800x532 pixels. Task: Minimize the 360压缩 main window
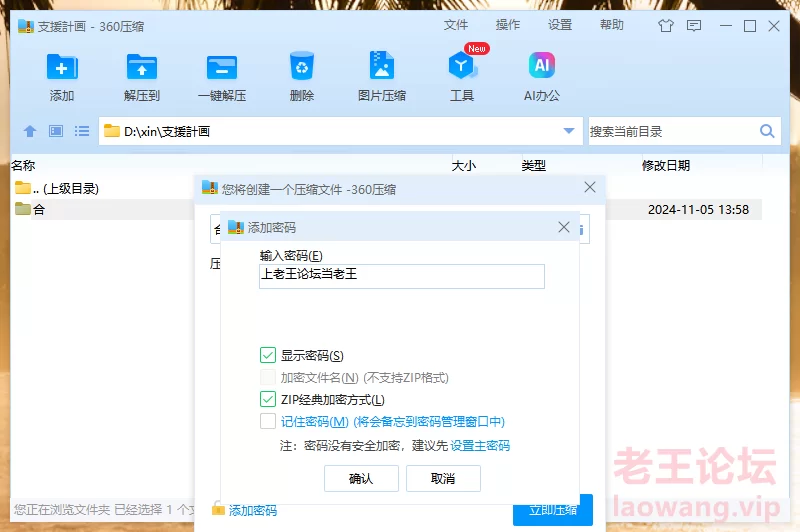tap(726, 26)
